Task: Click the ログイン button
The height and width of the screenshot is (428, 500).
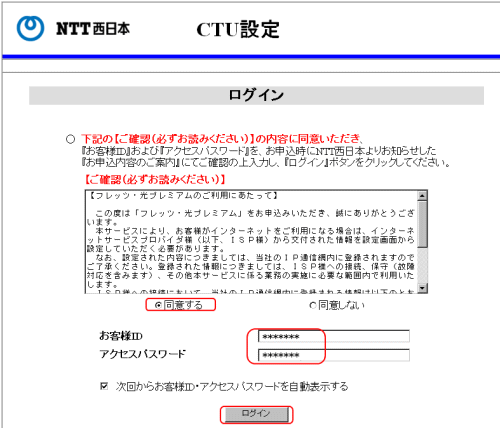Action: [x=256, y=414]
